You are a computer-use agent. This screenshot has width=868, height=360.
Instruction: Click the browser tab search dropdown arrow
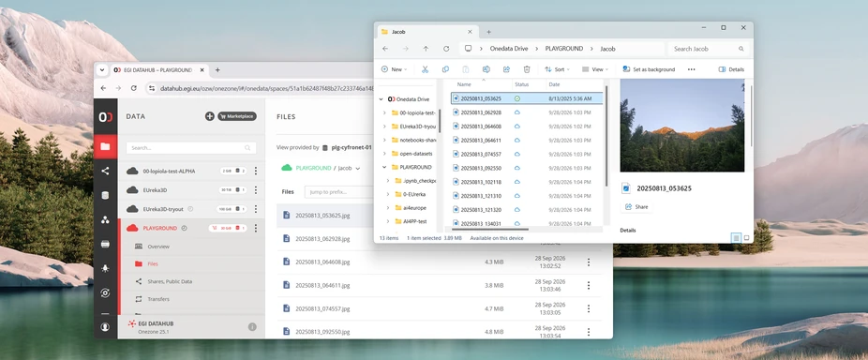point(101,70)
